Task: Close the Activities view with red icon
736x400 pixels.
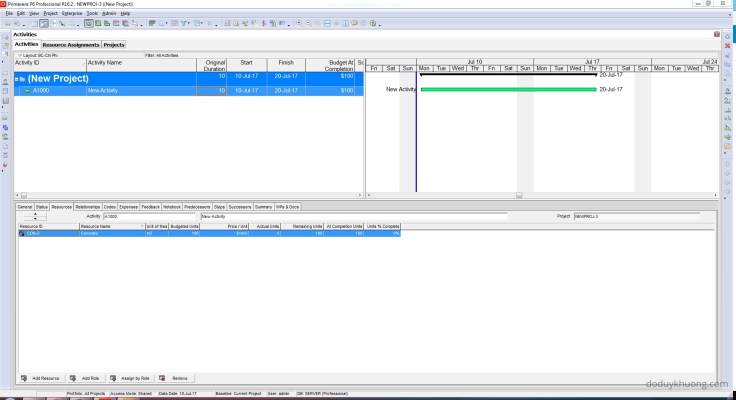Action: (x=716, y=34)
